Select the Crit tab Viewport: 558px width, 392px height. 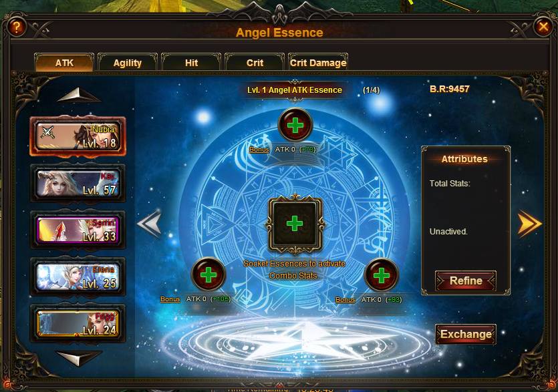(255, 63)
